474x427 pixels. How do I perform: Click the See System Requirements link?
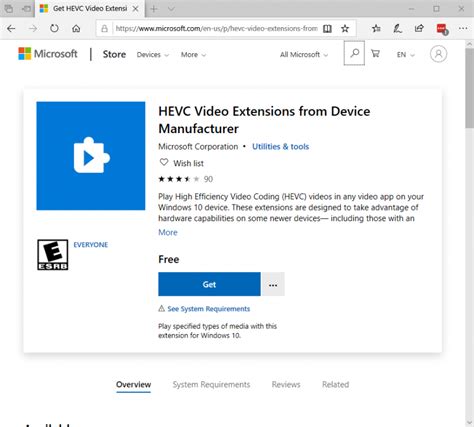(x=209, y=309)
